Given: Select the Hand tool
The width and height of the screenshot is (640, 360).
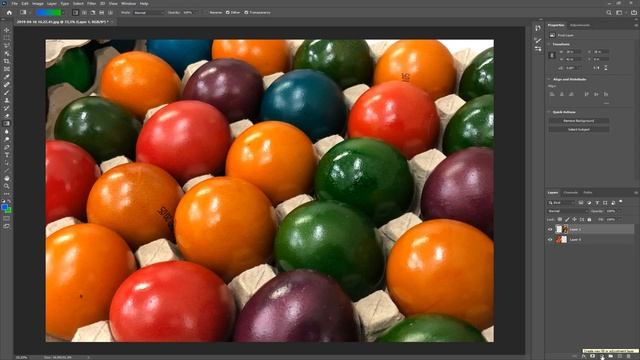Looking at the screenshot, I should 7,178.
